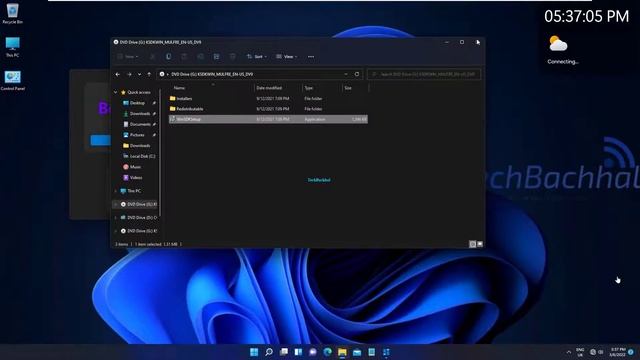Viewport: 640px width, 360px height.
Task: Click the Search DVD Drive search box
Action: point(424,74)
